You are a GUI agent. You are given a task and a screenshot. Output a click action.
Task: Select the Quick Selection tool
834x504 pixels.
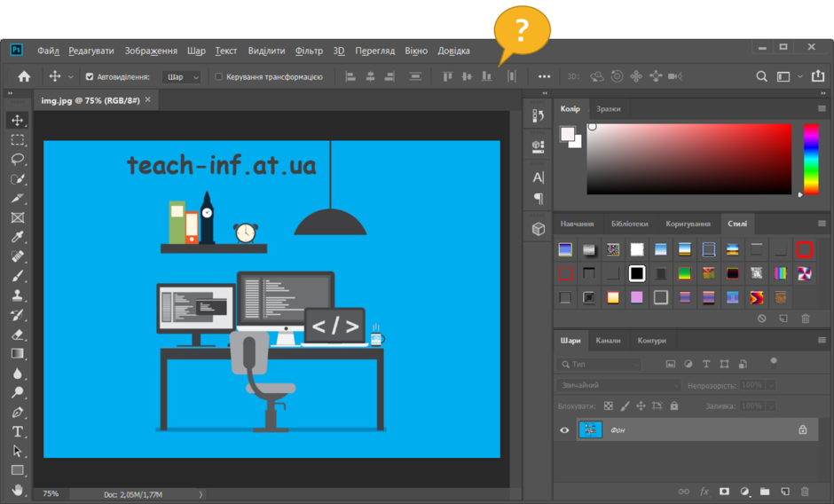tap(17, 179)
